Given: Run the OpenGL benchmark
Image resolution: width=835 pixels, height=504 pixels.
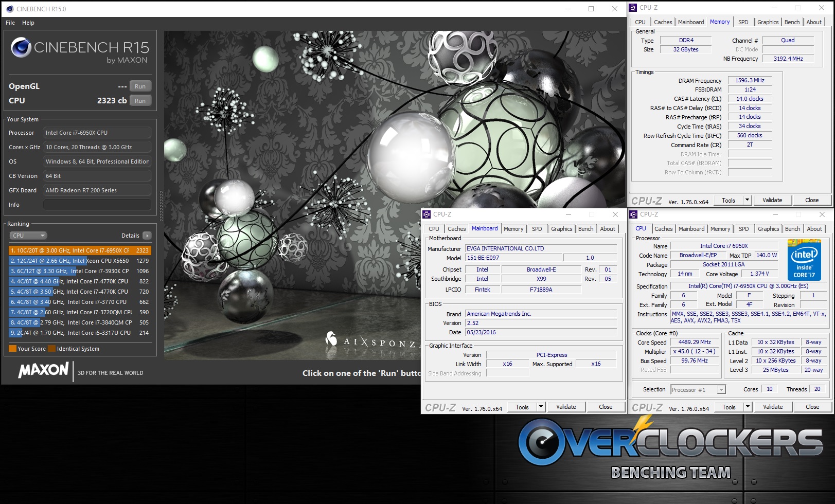Looking at the screenshot, I should (x=140, y=86).
